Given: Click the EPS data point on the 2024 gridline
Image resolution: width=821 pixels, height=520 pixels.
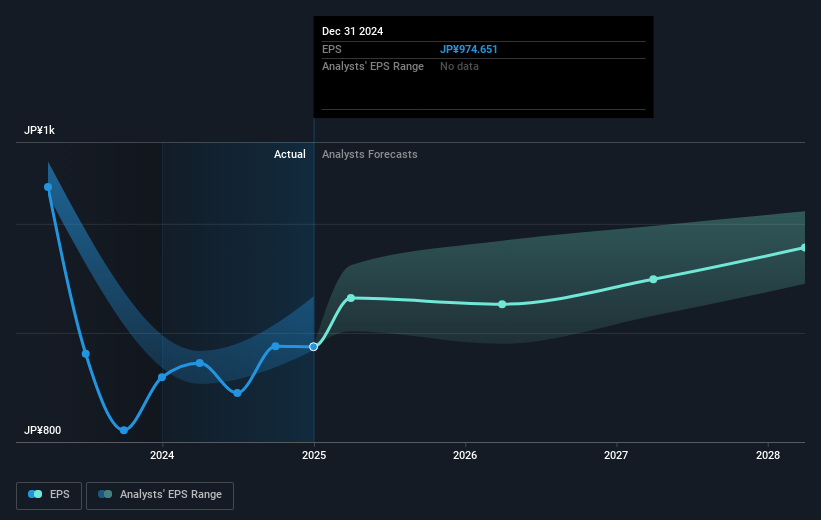Looking at the screenshot, I should (x=162, y=377).
